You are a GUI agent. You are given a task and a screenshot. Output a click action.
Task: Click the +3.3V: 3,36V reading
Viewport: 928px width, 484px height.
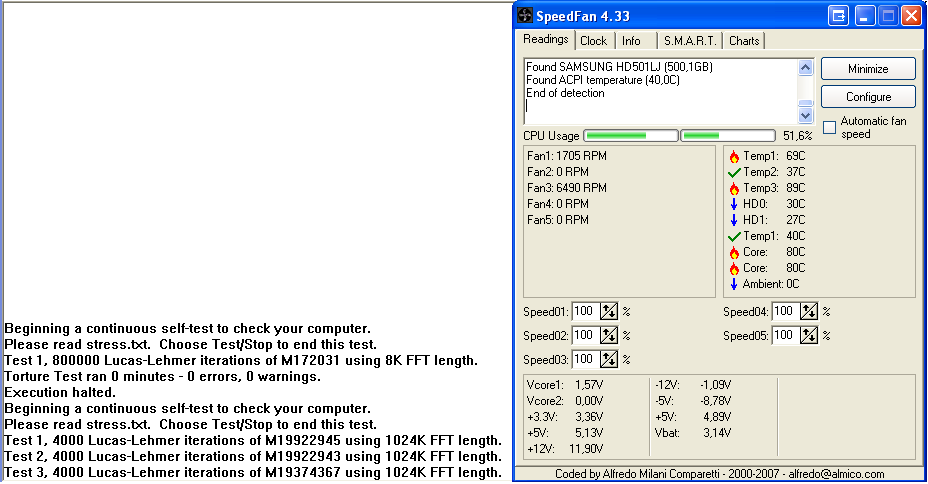coord(565,417)
